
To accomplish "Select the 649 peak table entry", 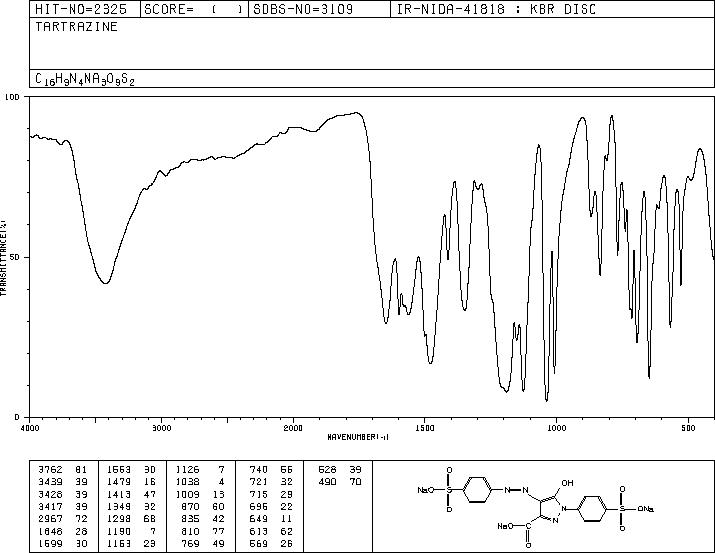I will 271,519.
